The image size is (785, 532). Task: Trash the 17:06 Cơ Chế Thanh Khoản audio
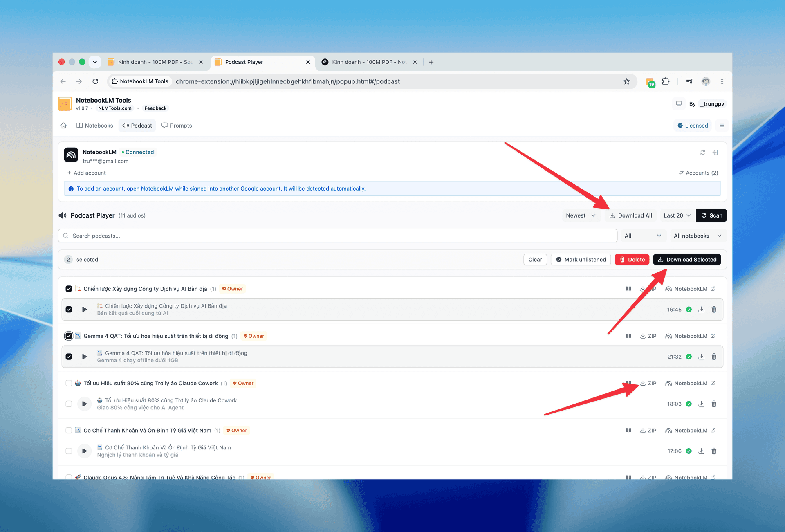(714, 451)
